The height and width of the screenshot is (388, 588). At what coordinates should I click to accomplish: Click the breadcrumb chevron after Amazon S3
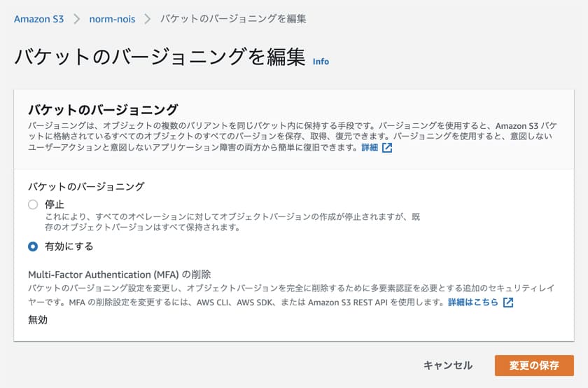[x=76, y=19]
